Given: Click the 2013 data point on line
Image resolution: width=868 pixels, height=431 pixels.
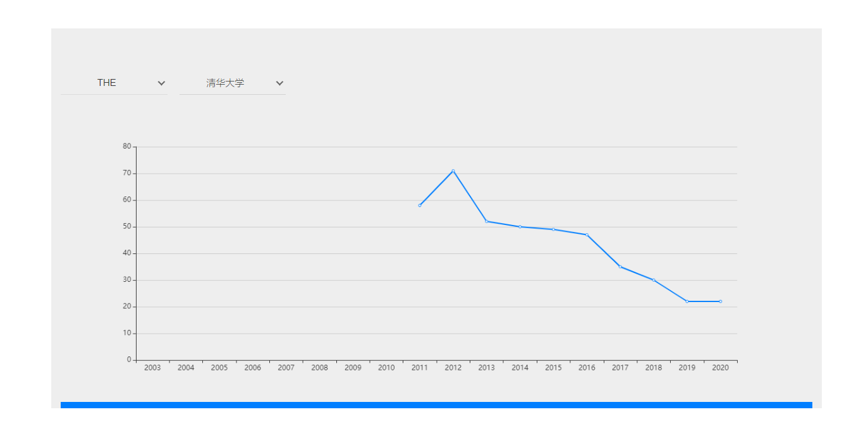Looking at the screenshot, I should (487, 221).
